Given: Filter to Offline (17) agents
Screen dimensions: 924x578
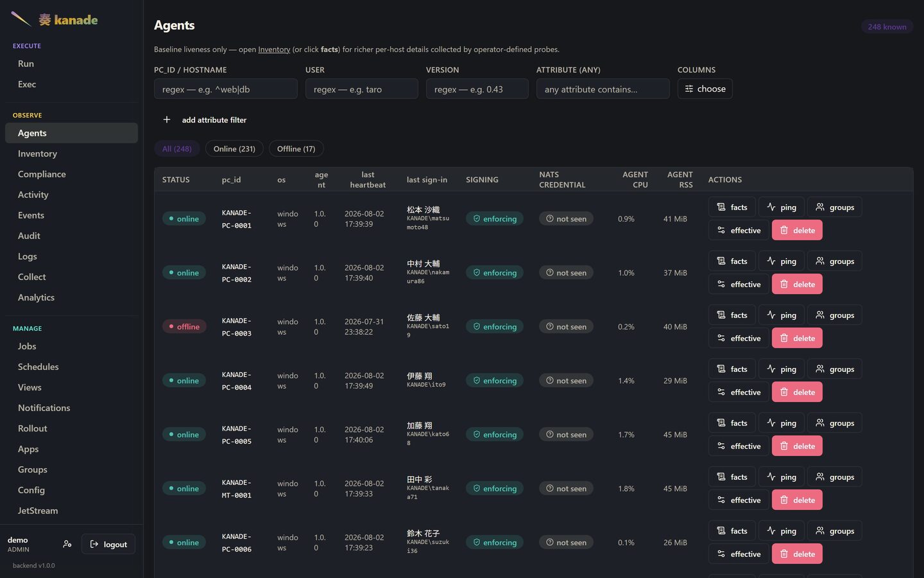Looking at the screenshot, I should (x=296, y=148).
